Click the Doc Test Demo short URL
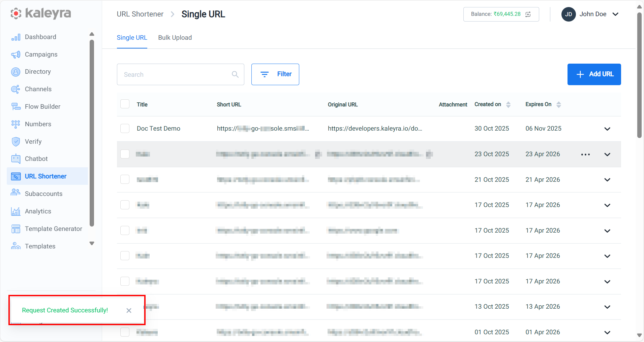The height and width of the screenshot is (342, 644). (x=263, y=129)
